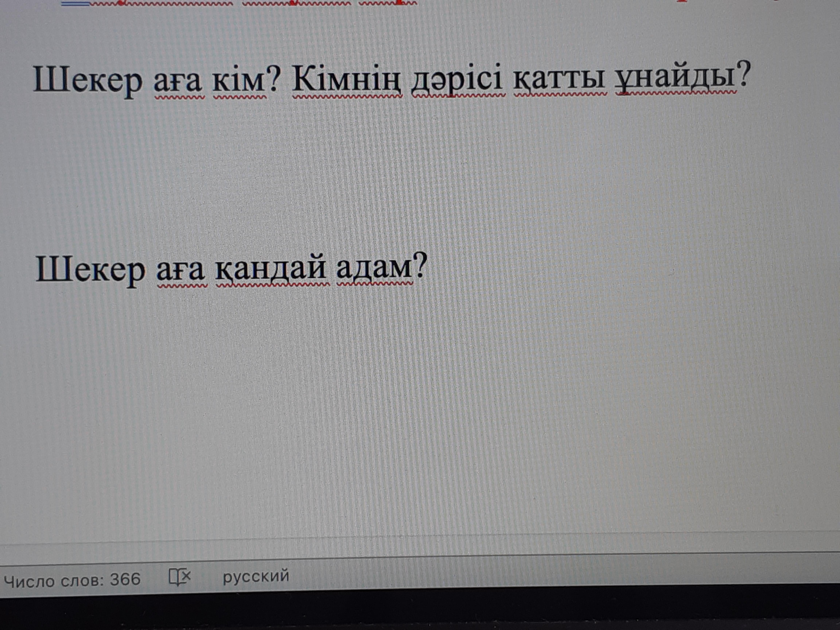Click the number 366 in word count
The width and height of the screenshot is (840, 630).
click(125, 580)
